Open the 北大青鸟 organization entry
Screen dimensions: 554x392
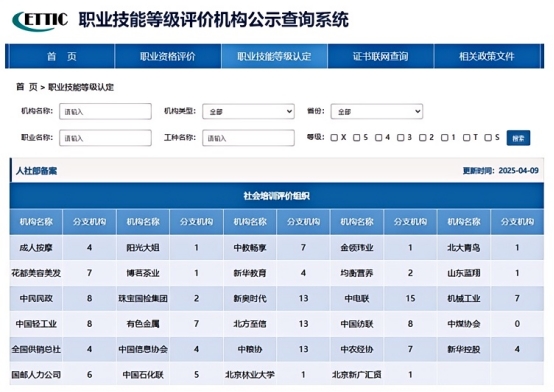[x=464, y=247]
